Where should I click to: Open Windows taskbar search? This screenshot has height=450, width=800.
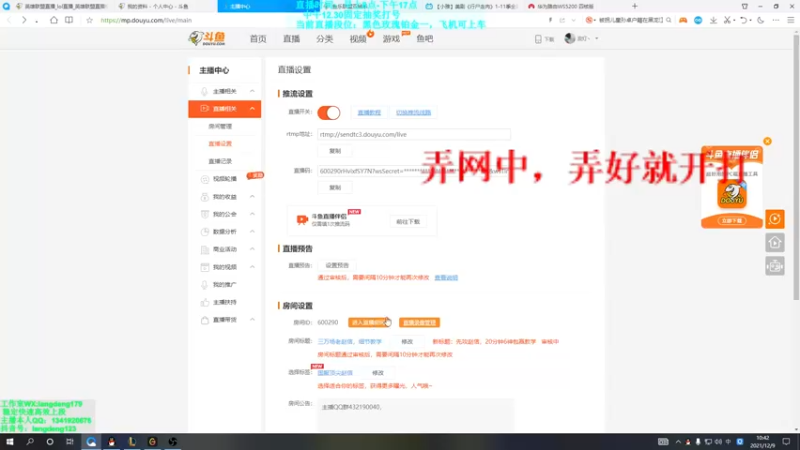(30, 441)
